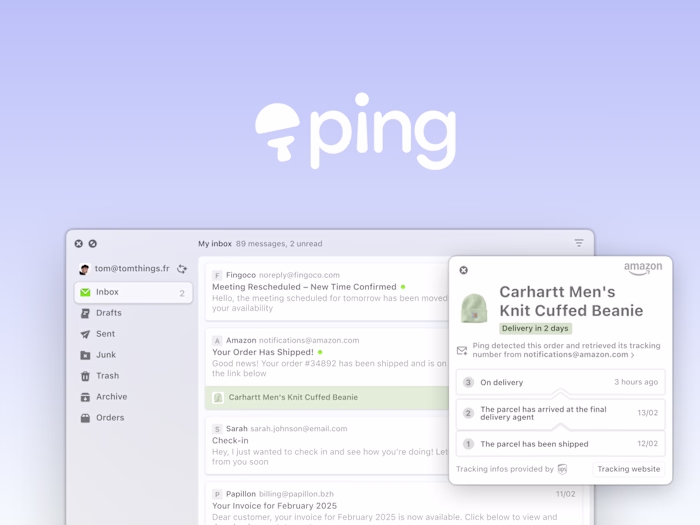
Task: Open the Inbox folder
Action: [133, 292]
